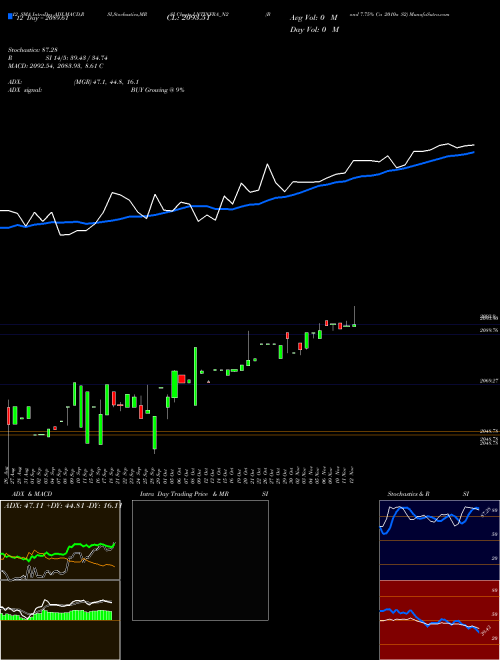Open the MACD histogram chart thumbnail

[60, 620]
